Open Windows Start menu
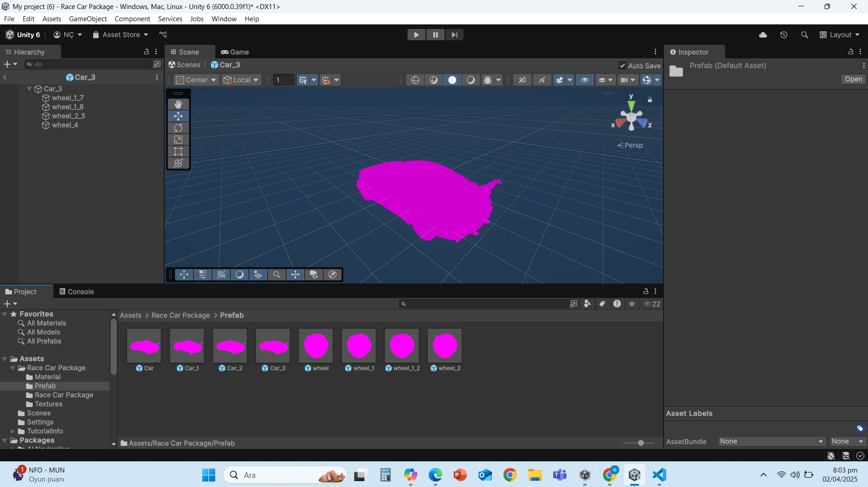Image resolution: width=868 pixels, height=487 pixels. [209, 475]
